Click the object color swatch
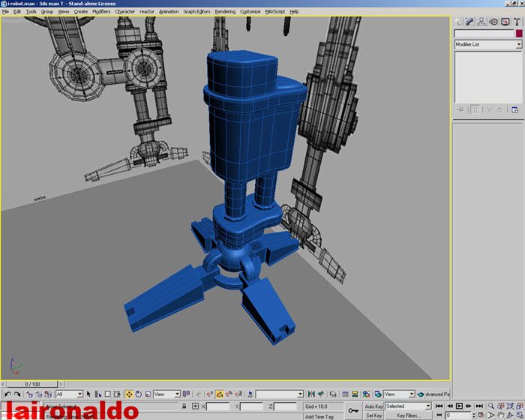This screenshot has height=420, width=525. pyautogui.click(x=517, y=34)
